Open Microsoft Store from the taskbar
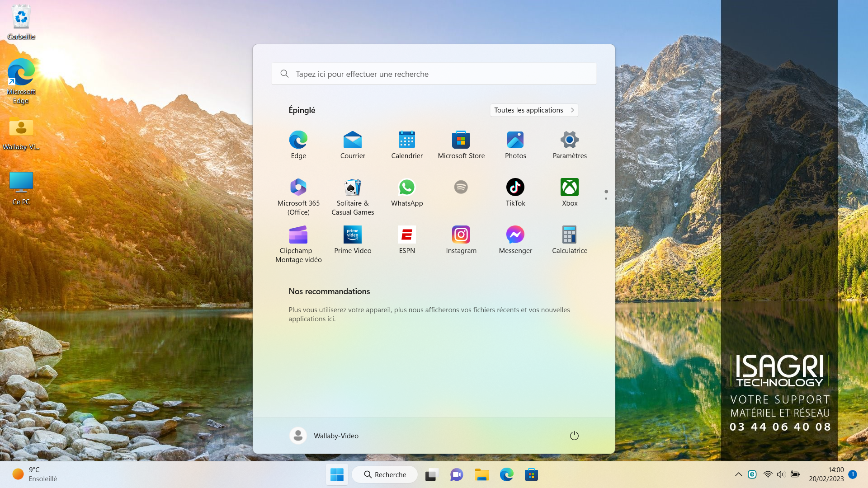The width and height of the screenshot is (868, 488). coord(531,474)
